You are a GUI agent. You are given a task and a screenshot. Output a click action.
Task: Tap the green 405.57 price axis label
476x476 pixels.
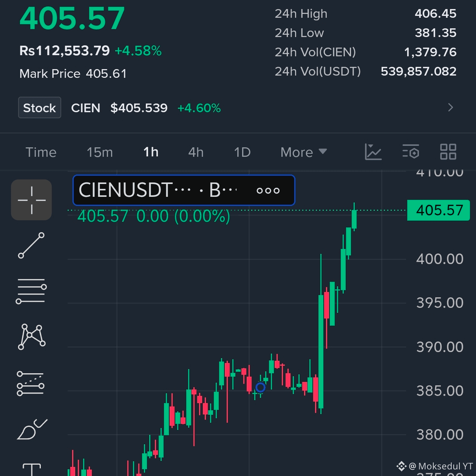point(439,210)
